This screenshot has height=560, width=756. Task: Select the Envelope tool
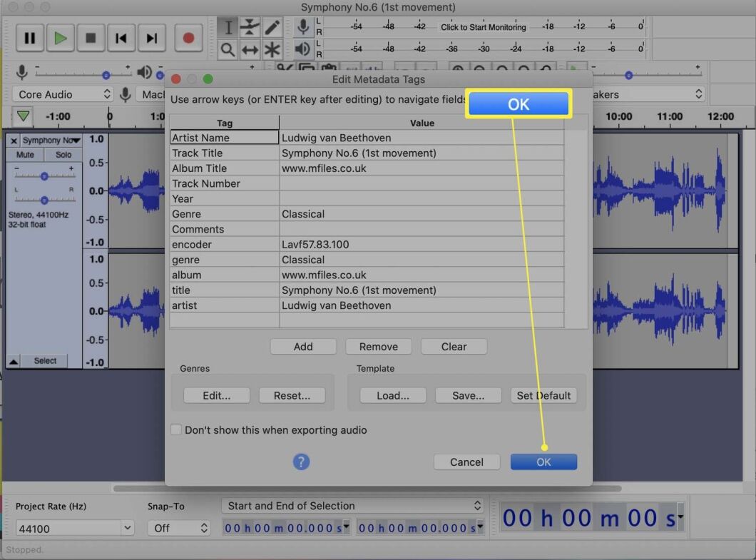[x=251, y=27]
